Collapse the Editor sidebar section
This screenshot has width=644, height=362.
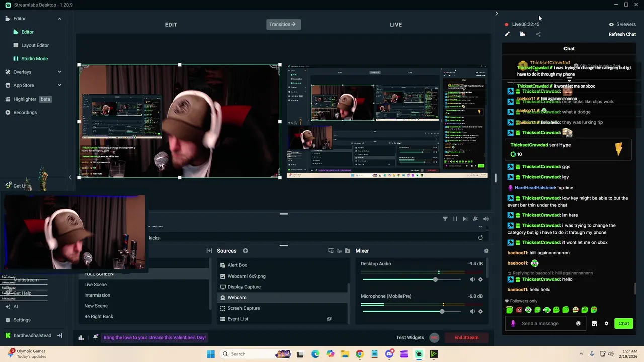59,19
